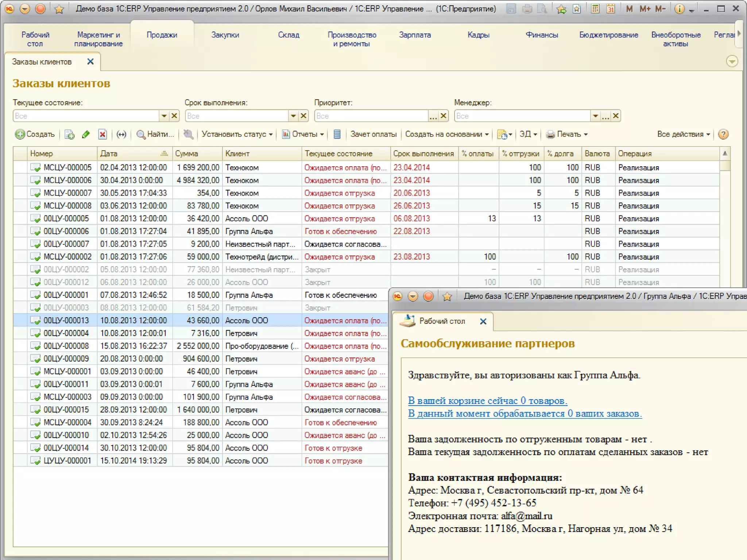The height and width of the screenshot is (560, 747).
Task: Click the add to favorites star-arrow icon
Action: coord(561,9)
